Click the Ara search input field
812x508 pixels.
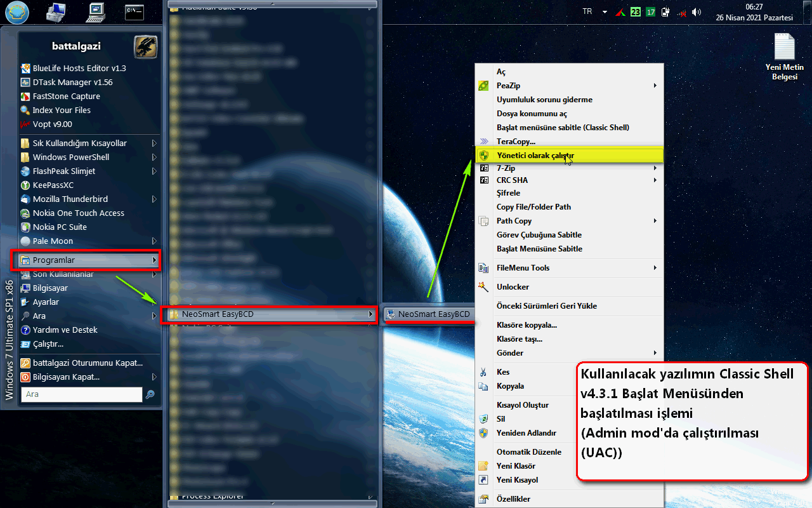82,394
